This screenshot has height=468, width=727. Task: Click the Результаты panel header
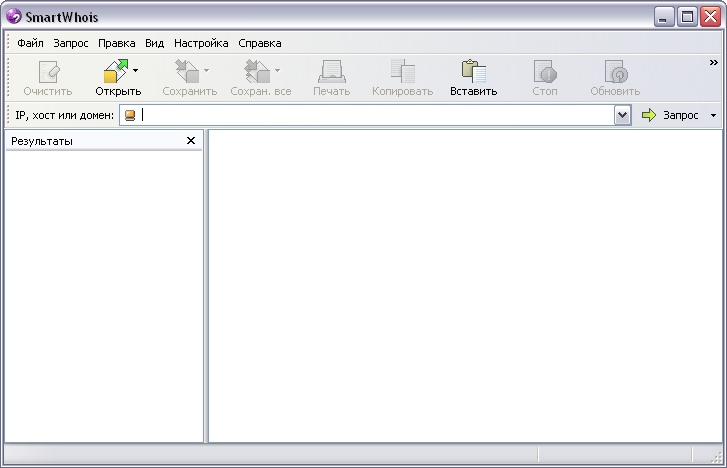coord(104,141)
